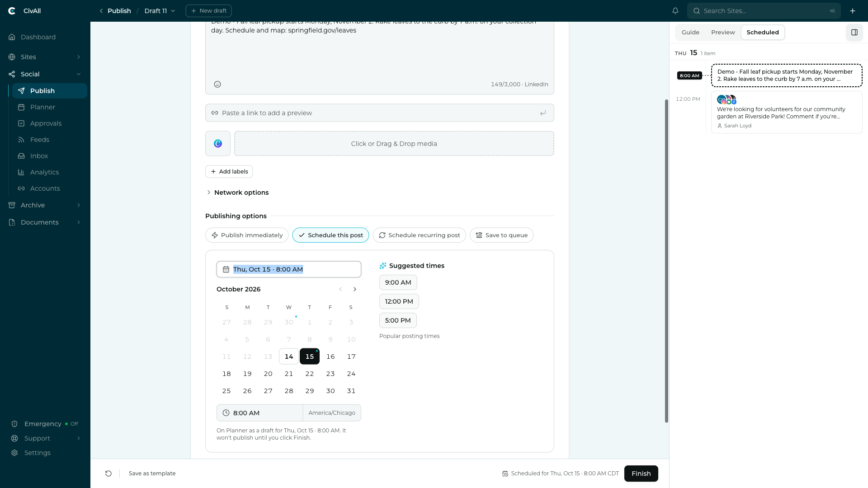868x488 pixels.
Task: Open Feeds in the sidebar
Action: tap(49, 140)
